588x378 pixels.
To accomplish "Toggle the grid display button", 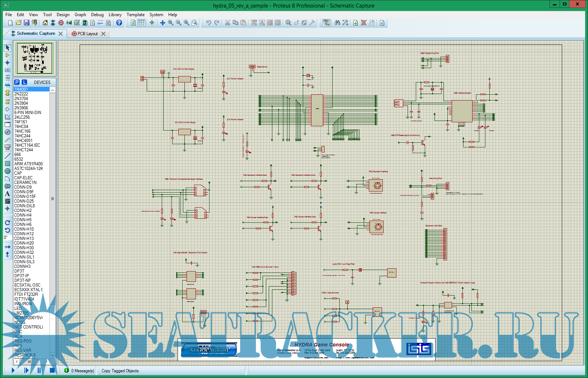I will point(141,23).
